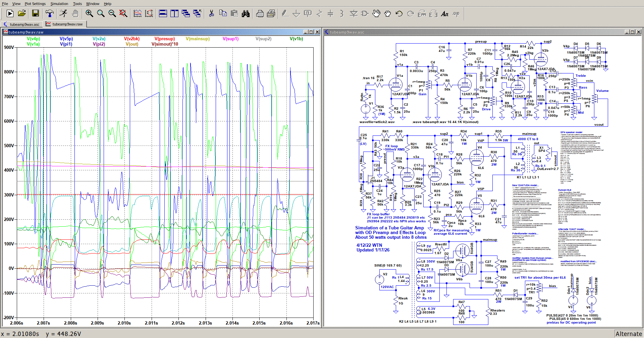Click the Pick Visible Traces icon
Screen dimensions: 644x338
click(x=138, y=13)
